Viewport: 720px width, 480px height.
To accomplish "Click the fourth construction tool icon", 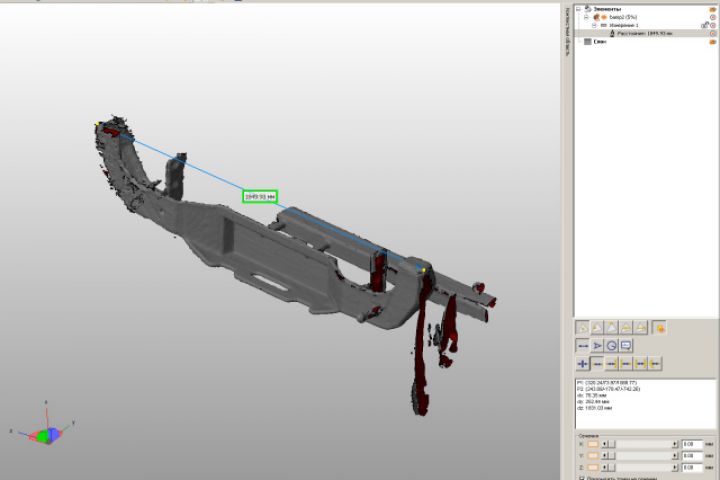I will pos(626,328).
